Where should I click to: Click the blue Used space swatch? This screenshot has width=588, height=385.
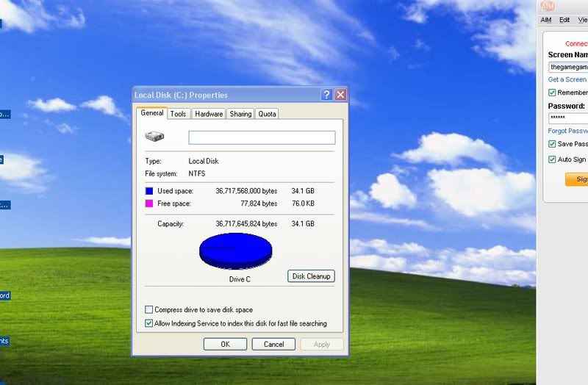point(149,191)
